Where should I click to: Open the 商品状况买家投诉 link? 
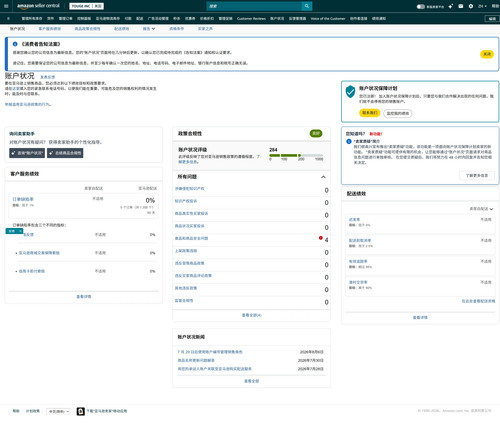pos(190,226)
